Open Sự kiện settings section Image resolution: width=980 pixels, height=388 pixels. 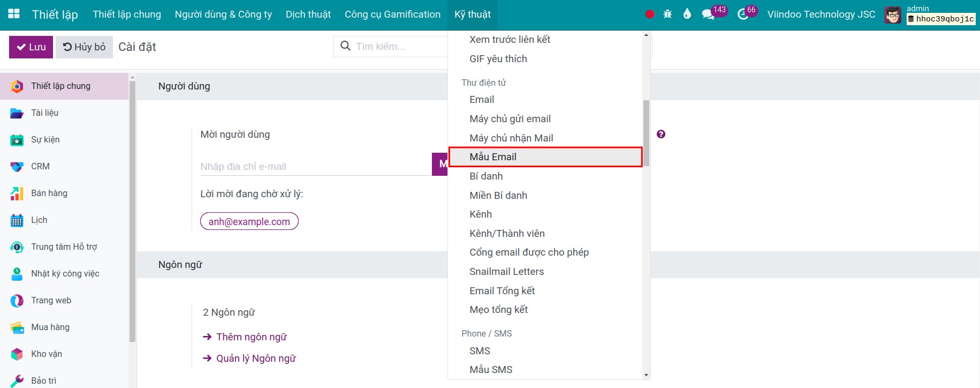pyautogui.click(x=64, y=140)
